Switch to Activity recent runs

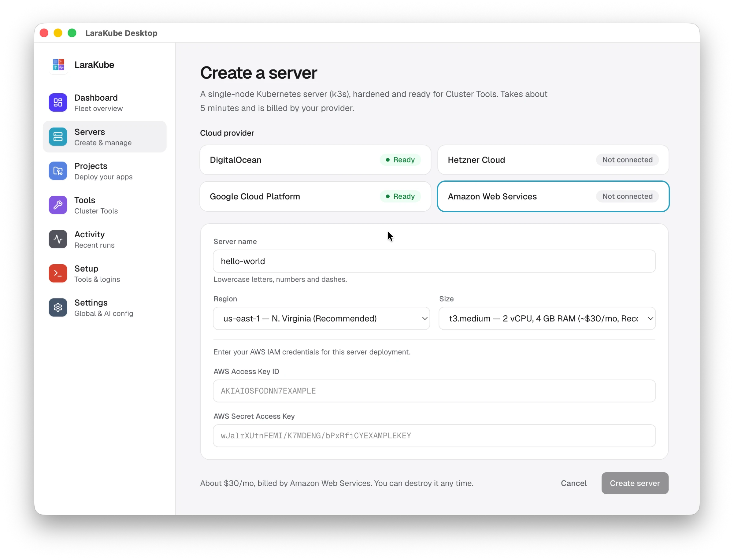tap(105, 239)
